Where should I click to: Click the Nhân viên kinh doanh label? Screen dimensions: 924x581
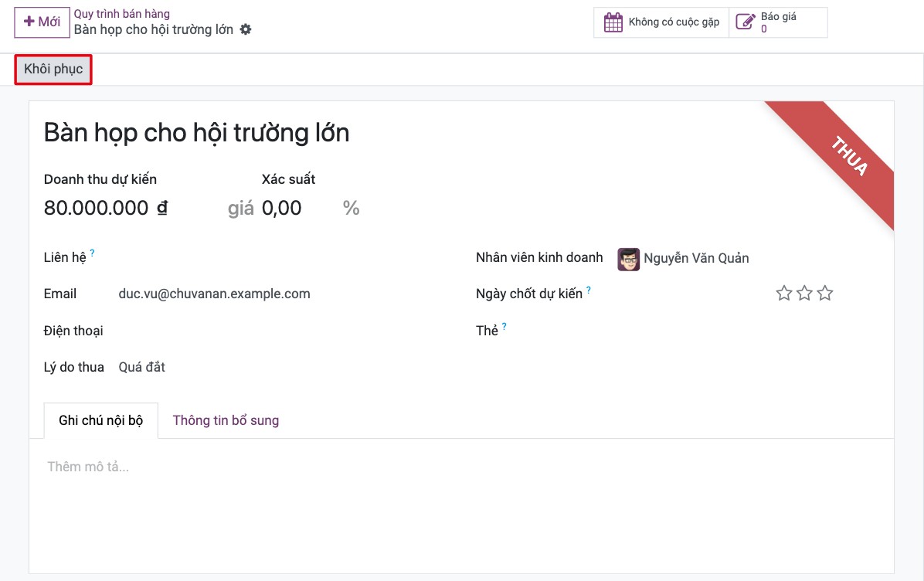539,257
